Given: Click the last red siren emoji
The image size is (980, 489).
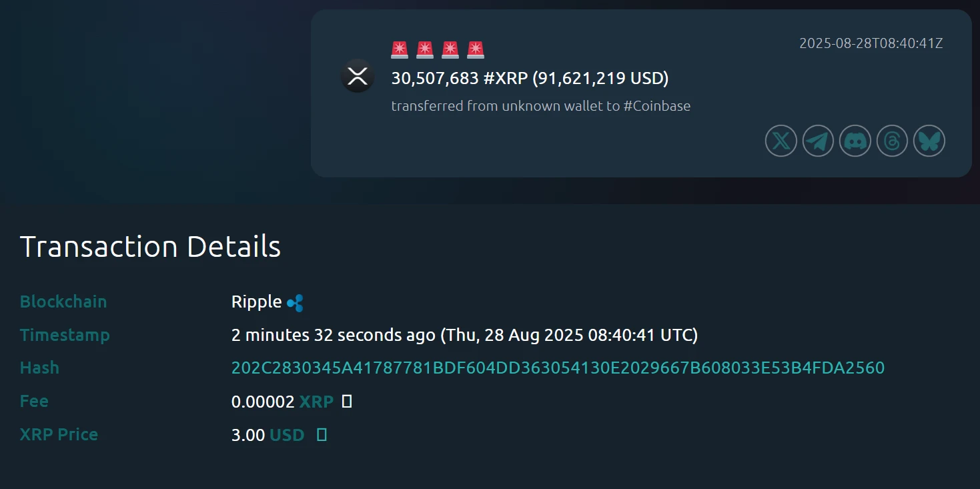Looking at the screenshot, I should coord(475,49).
